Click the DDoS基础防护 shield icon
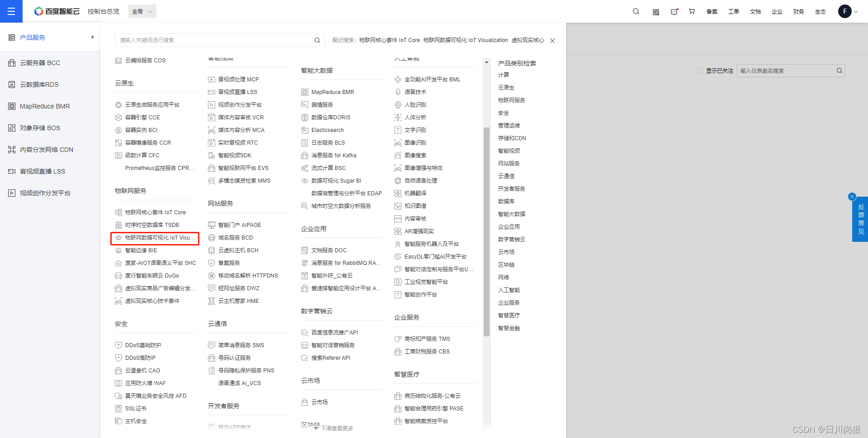This screenshot has height=438, width=868. pyautogui.click(x=118, y=345)
